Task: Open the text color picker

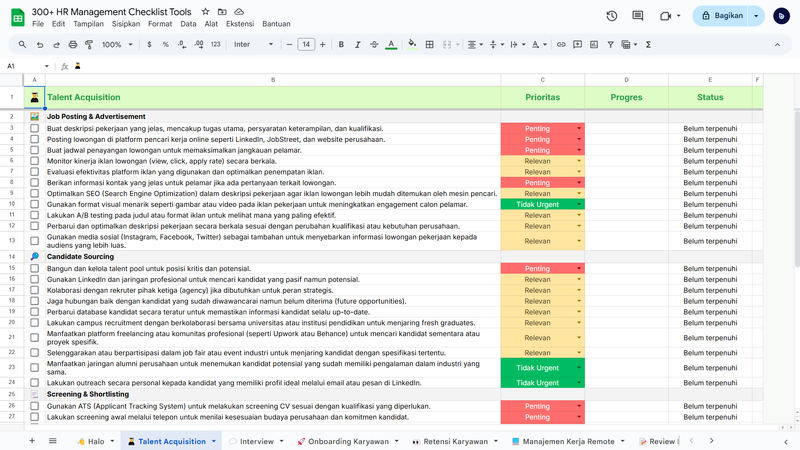Action: coord(391,45)
